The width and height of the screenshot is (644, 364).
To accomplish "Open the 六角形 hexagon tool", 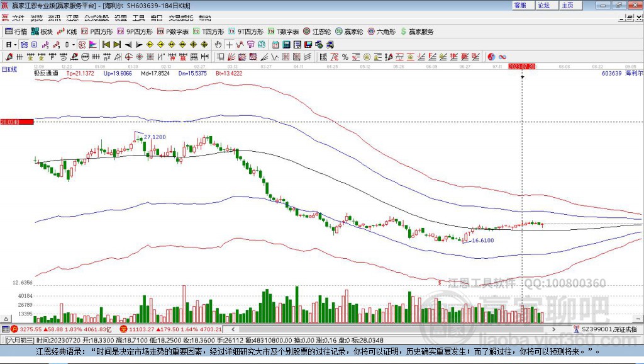I will (x=382, y=31).
